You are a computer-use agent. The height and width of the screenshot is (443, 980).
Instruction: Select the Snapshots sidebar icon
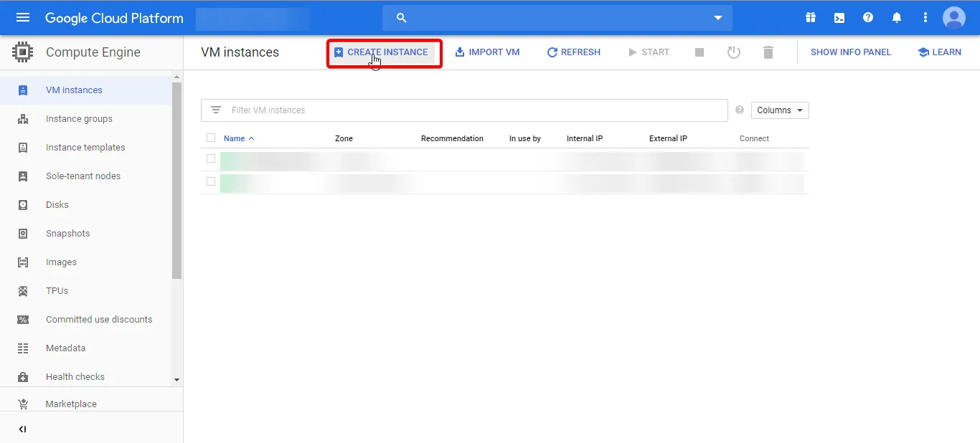click(24, 233)
